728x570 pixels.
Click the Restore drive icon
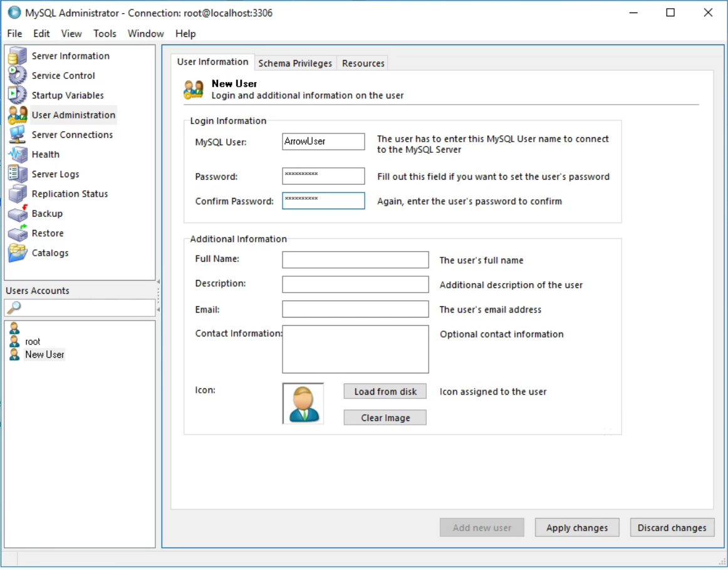17,233
